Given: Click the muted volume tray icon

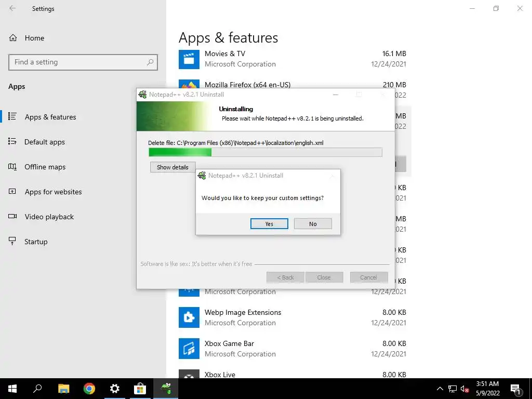Looking at the screenshot, I should point(464,389).
